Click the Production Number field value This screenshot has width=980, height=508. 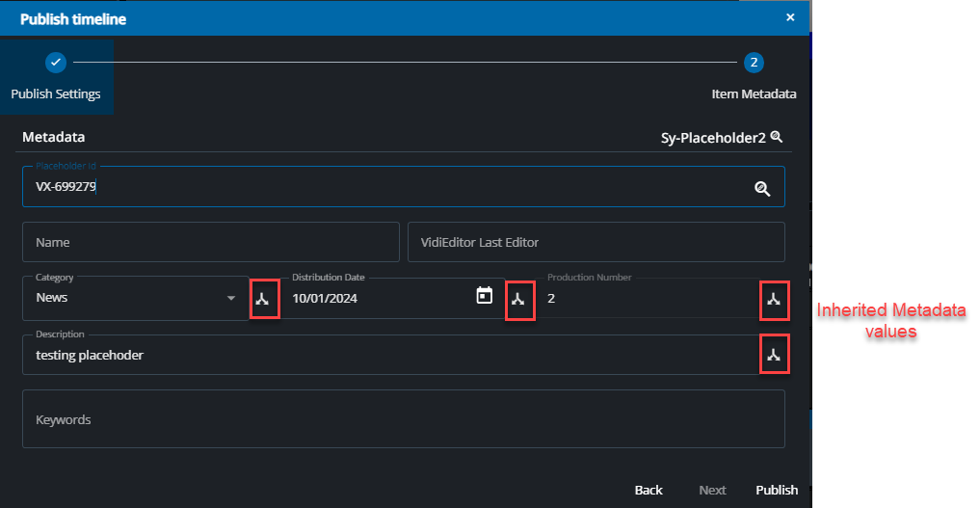(x=646, y=299)
